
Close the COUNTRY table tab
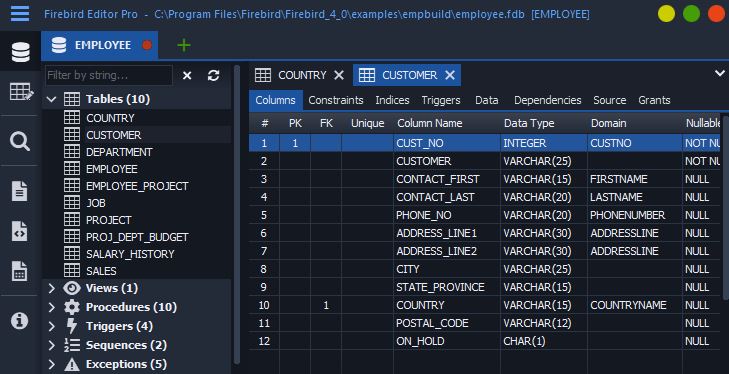[339, 75]
